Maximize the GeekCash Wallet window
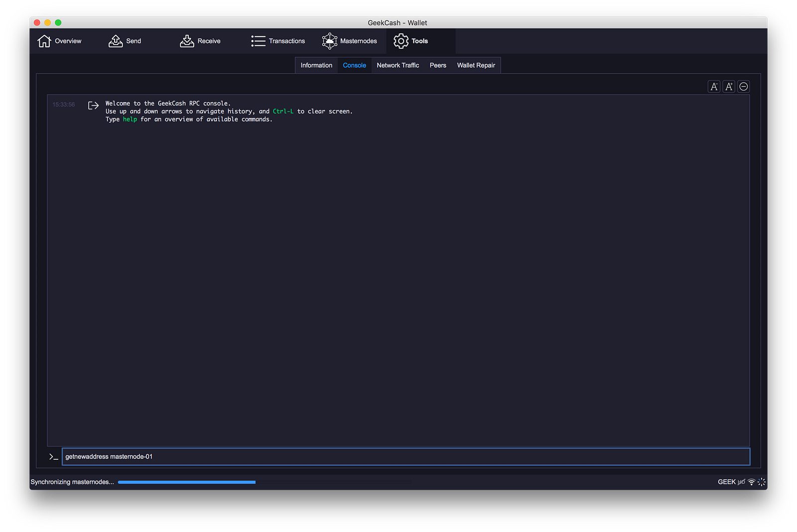The image size is (797, 532). [x=58, y=22]
